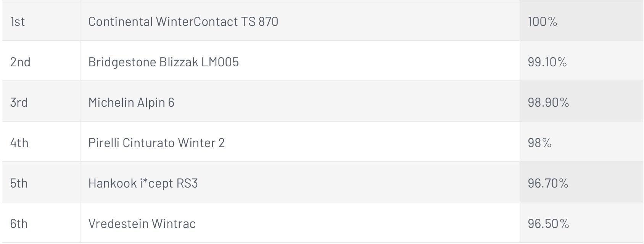
Task: Select the 99.10% score cell
Action: (x=581, y=61)
